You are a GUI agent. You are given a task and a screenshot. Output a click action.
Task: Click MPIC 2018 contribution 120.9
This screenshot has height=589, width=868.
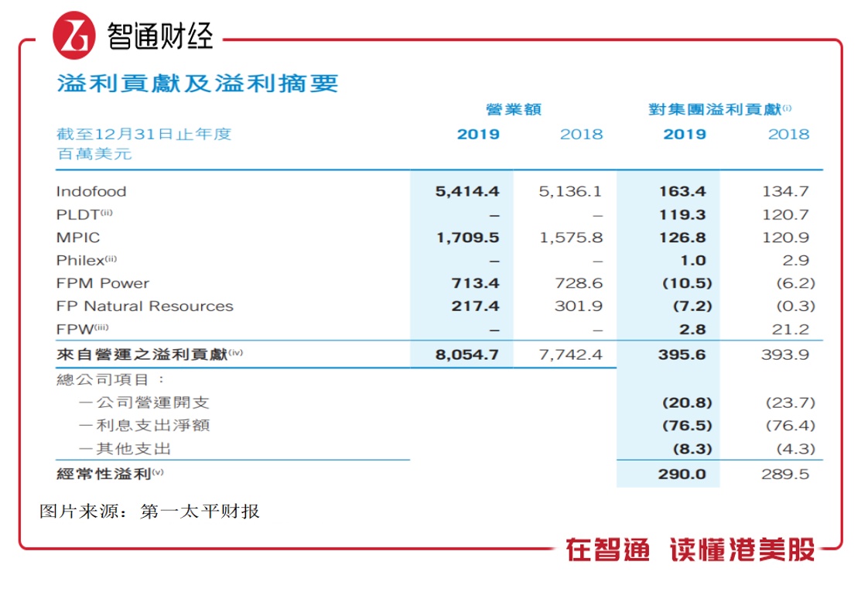pyautogui.click(x=785, y=238)
